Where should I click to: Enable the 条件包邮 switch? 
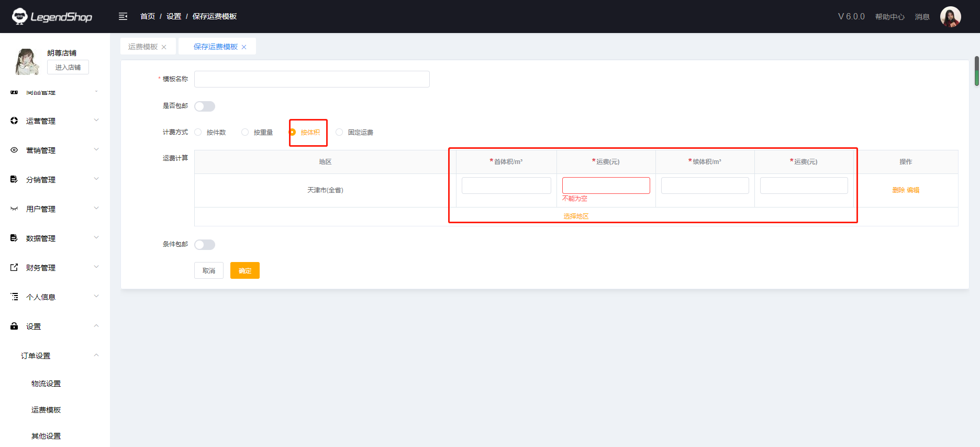pyautogui.click(x=205, y=245)
